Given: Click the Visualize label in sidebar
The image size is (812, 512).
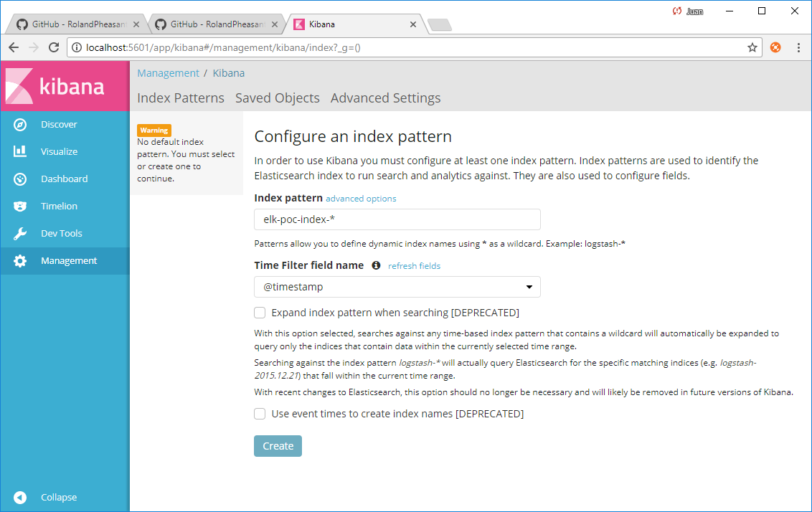Looking at the screenshot, I should coord(59,152).
